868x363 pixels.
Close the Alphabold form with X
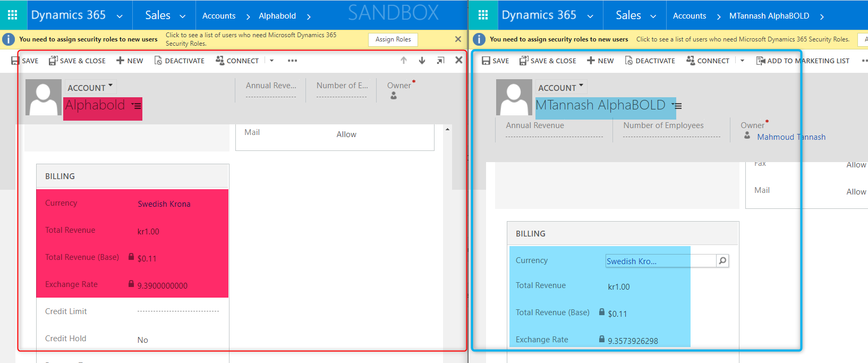click(x=459, y=60)
